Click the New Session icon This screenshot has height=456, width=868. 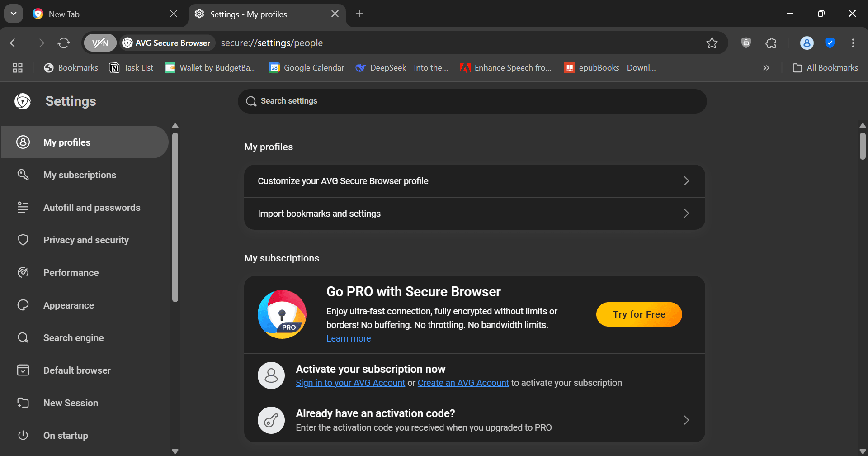[x=23, y=403]
